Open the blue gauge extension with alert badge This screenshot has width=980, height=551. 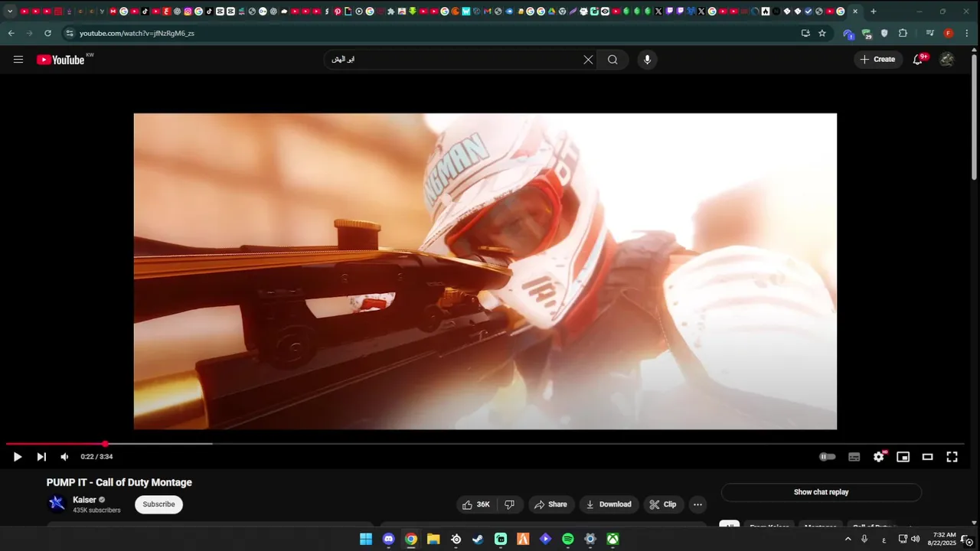(848, 34)
